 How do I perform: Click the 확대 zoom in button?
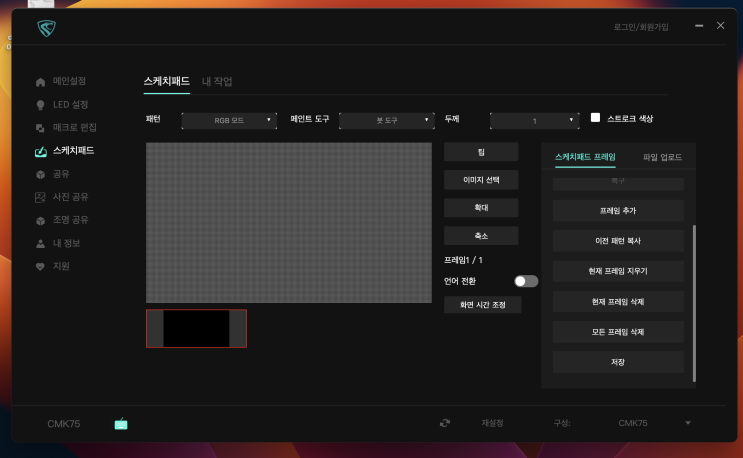pos(481,208)
